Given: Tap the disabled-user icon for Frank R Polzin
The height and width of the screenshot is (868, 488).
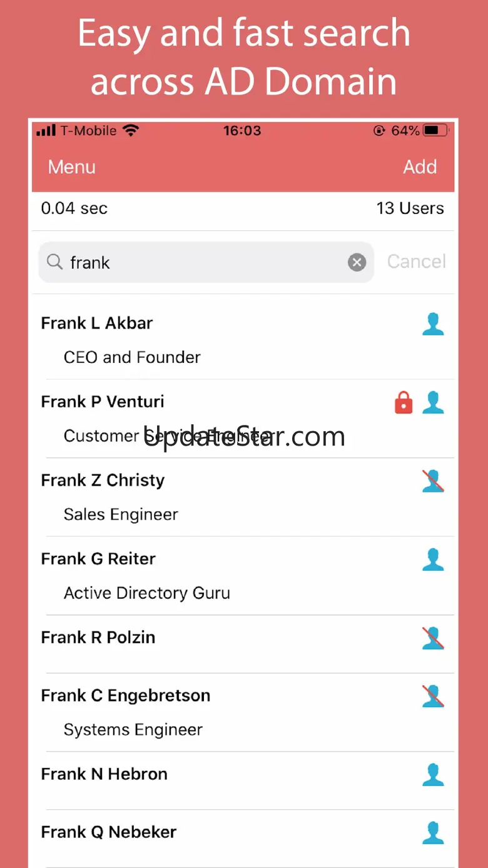Looking at the screenshot, I should (433, 638).
